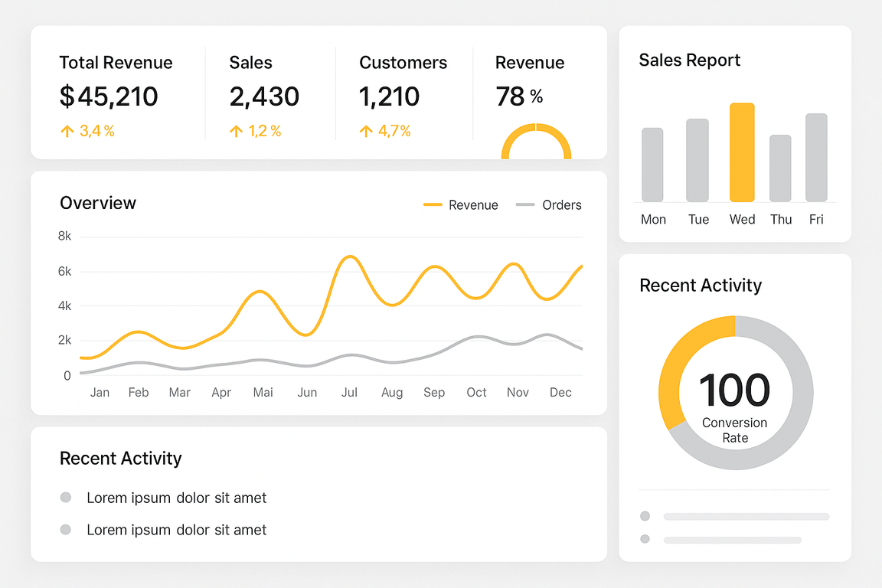Click the gray bullet of first Lorem ipsum item
The height and width of the screenshot is (588, 882).
coord(66,498)
